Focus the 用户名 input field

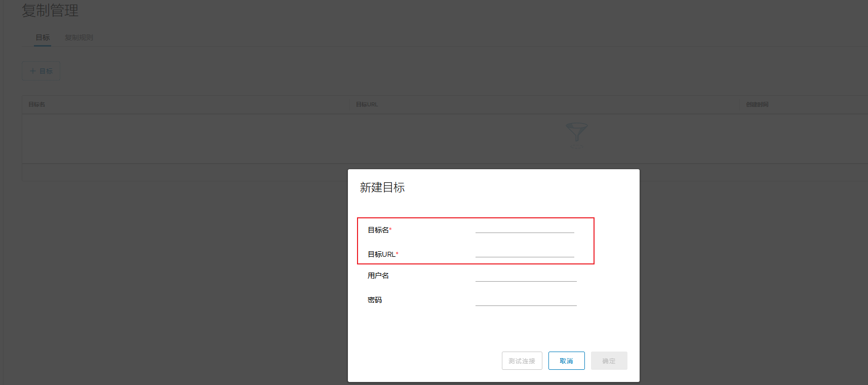(x=526, y=276)
